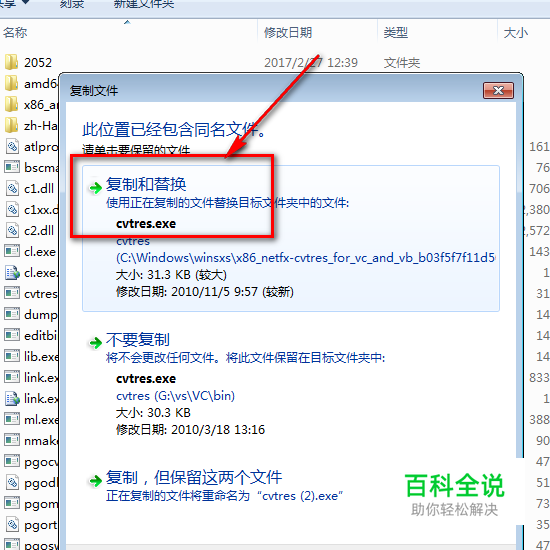Click green arrow beside 复制，但保留这两个文件
The height and width of the screenshot is (550, 550).
pos(95,480)
